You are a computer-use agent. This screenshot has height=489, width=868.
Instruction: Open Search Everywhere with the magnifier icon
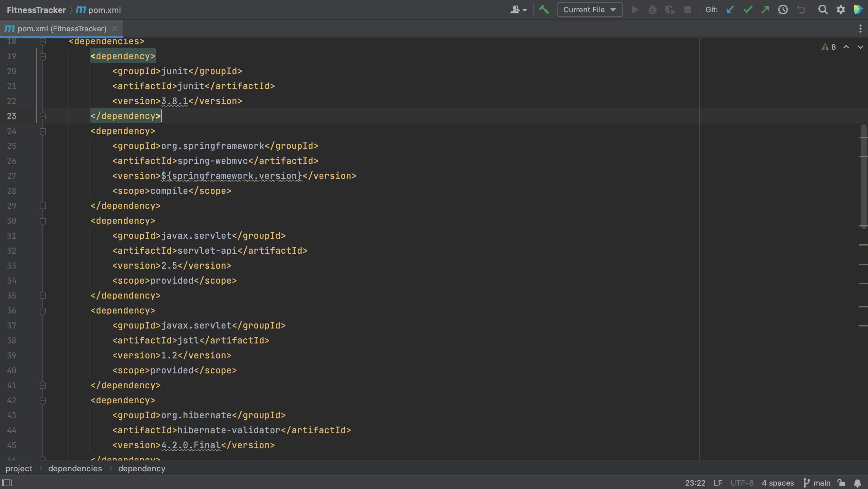pyautogui.click(x=823, y=10)
